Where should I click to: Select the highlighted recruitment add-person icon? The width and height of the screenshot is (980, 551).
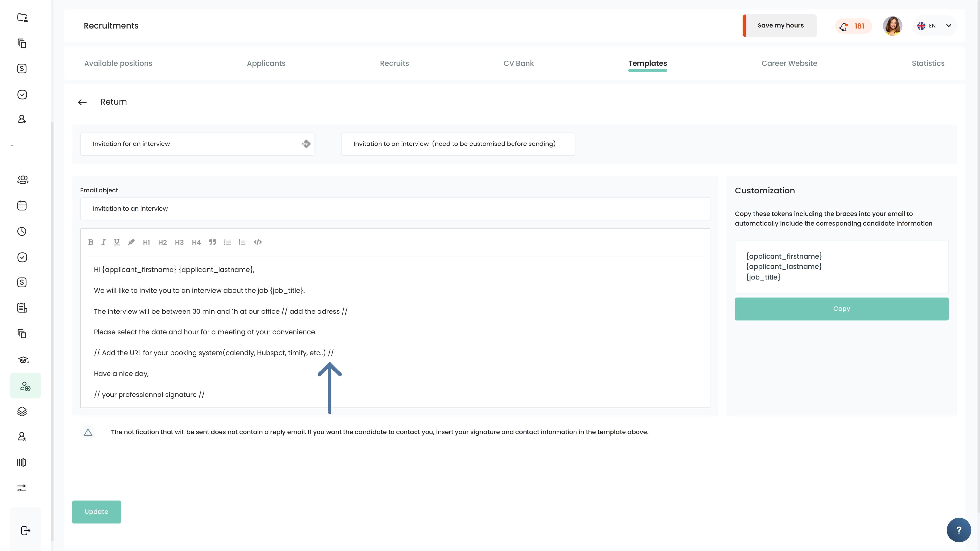click(25, 386)
